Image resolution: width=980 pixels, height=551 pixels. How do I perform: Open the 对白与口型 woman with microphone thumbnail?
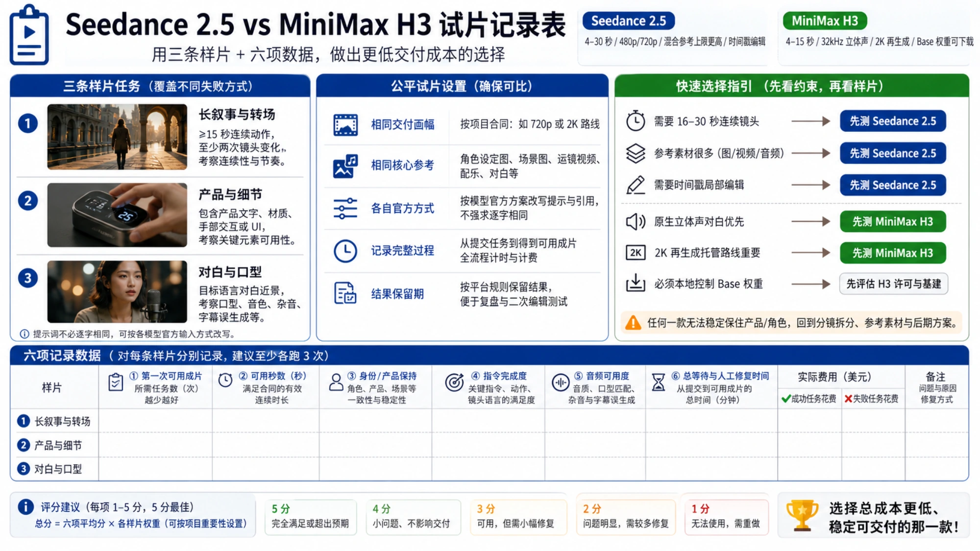(x=117, y=291)
